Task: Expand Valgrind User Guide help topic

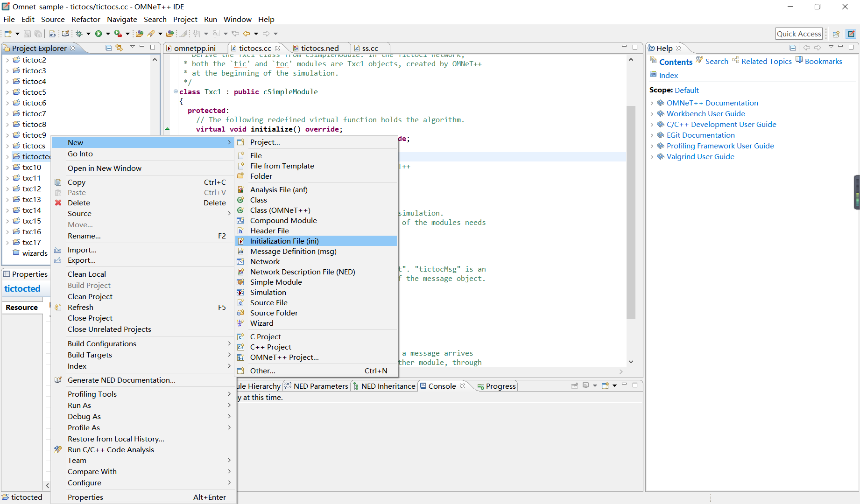Action: (652, 156)
